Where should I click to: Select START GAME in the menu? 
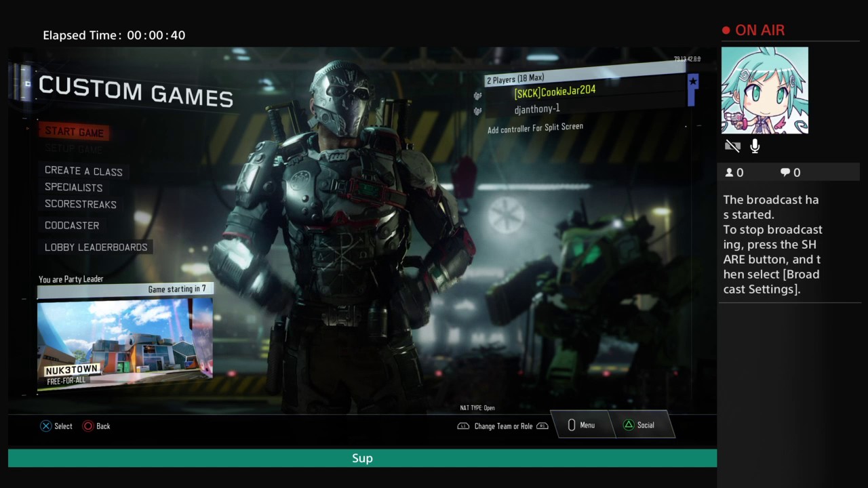tap(75, 132)
